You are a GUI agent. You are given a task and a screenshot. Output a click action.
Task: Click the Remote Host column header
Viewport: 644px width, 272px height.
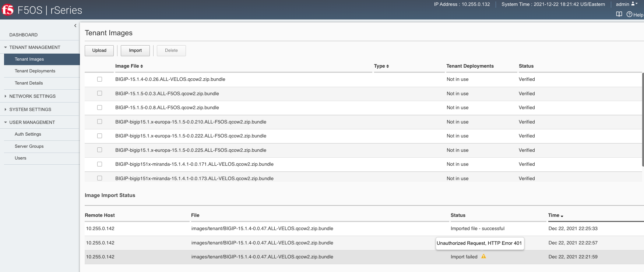coord(100,215)
